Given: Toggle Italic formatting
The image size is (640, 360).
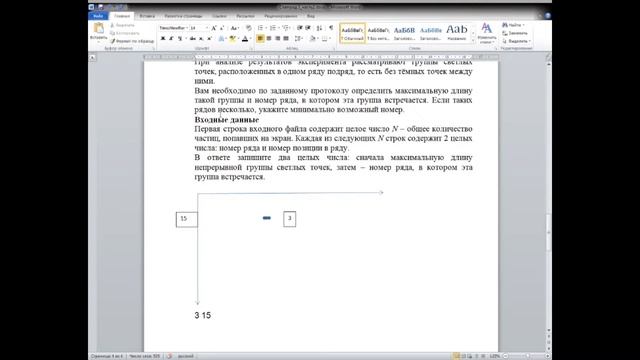Looking at the screenshot, I should pyautogui.click(x=171, y=39).
